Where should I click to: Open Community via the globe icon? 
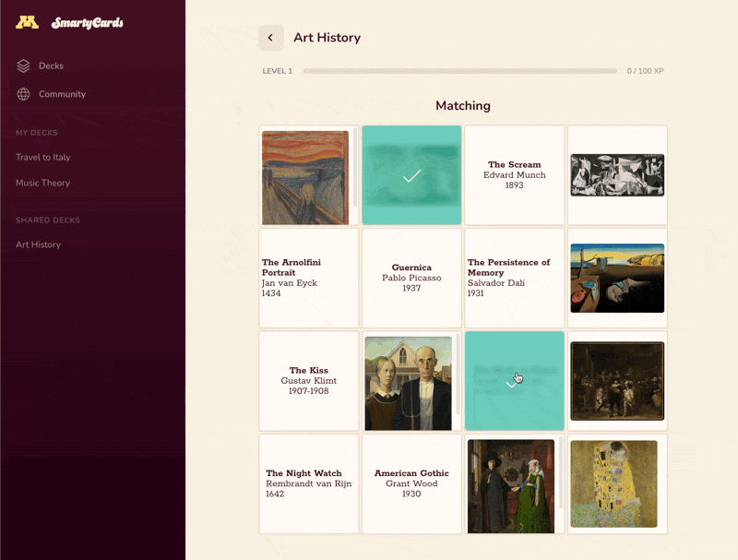(22, 94)
